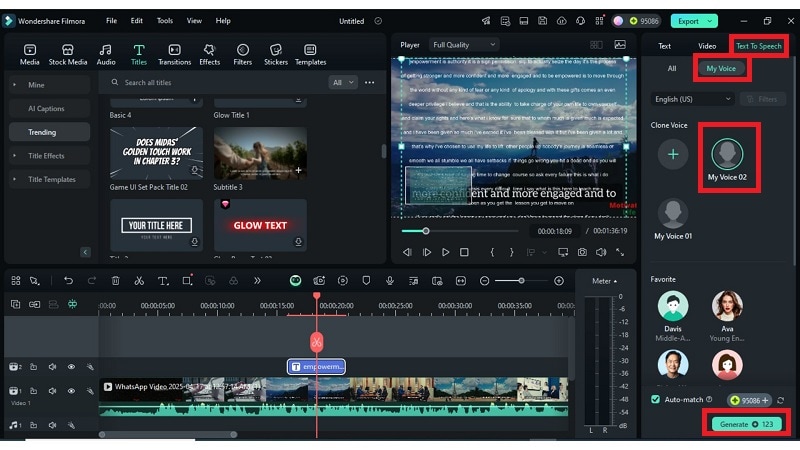Open the Templates panel
Viewport: 800px width, 450px height.
click(310, 55)
